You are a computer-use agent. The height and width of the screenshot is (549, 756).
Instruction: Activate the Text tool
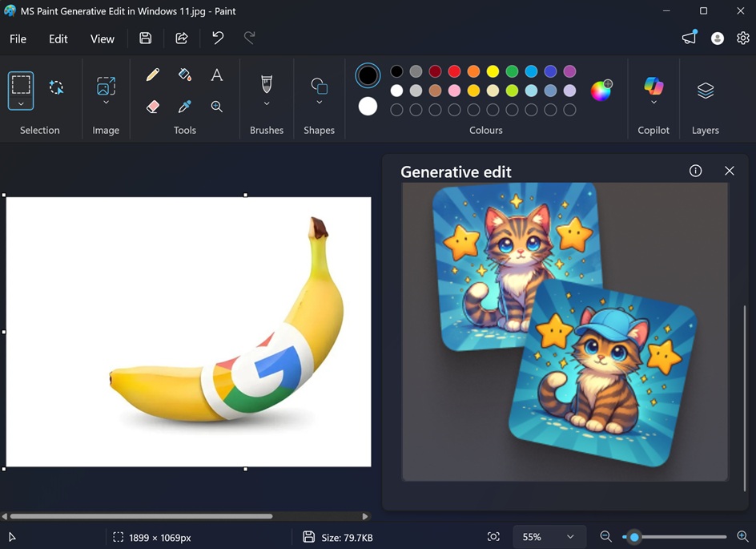coord(216,75)
